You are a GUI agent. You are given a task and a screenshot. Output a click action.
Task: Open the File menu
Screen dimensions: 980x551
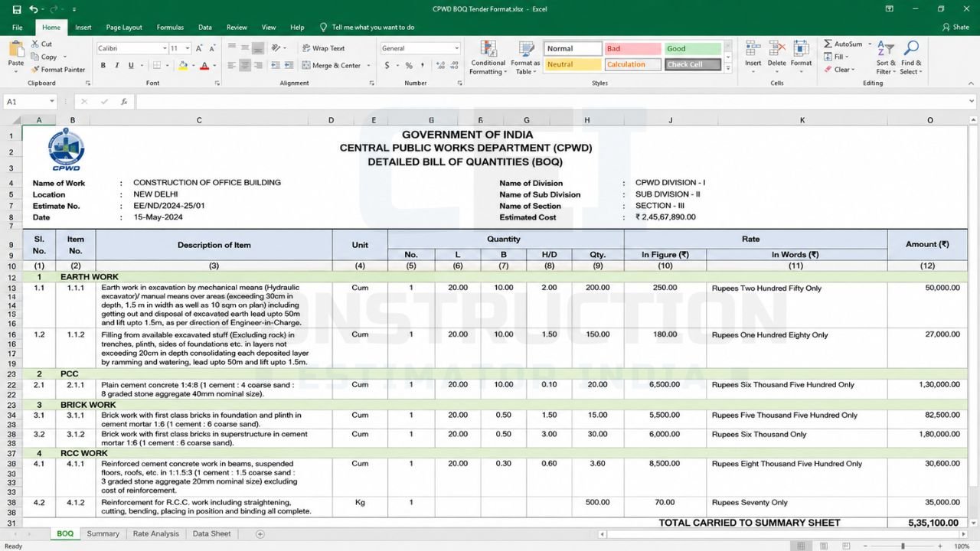18,28
